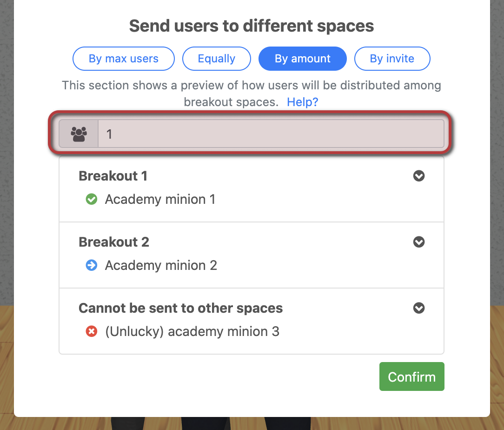The image size is (504, 430).
Task: Select the Equally distribution option
Action: point(217,59)
